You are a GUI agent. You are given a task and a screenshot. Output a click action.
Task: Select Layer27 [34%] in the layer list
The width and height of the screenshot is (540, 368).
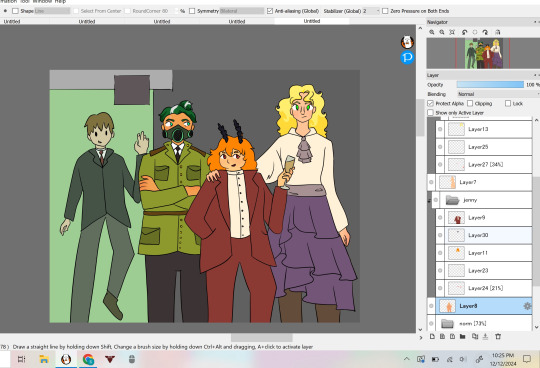(x=484, y=165)
